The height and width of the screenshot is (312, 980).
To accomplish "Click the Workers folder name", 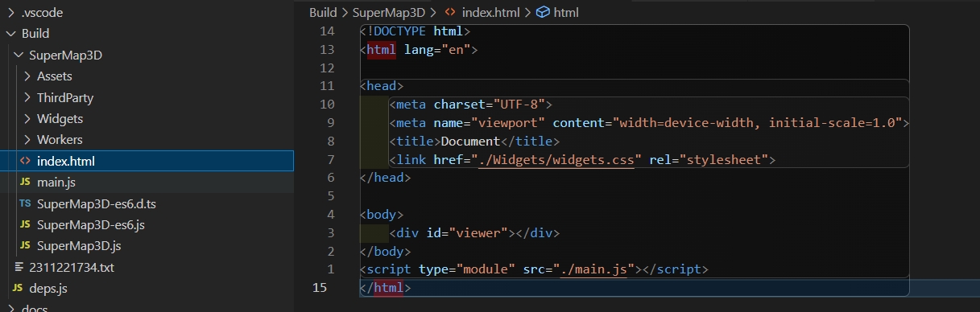I will click(60, 140).
